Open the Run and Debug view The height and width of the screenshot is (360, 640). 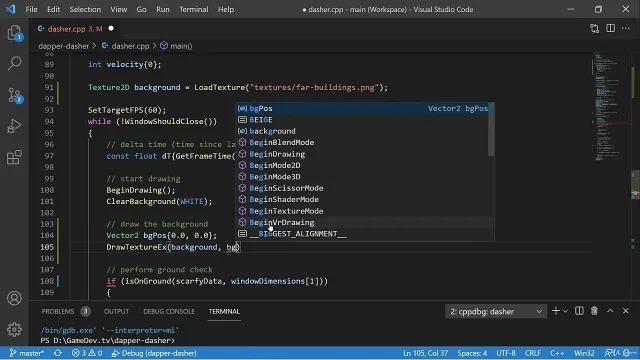pyautogui.click(x=14, y=126)
